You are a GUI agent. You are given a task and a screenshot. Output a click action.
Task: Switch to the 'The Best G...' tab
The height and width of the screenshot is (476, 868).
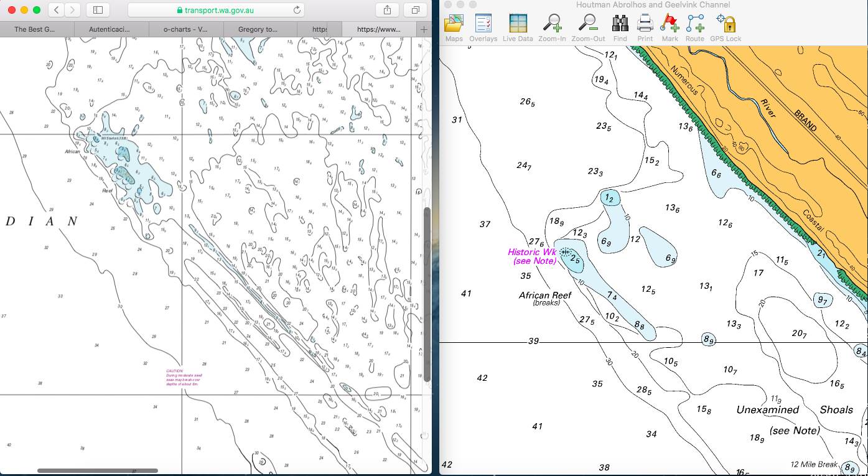click(37, 29)
